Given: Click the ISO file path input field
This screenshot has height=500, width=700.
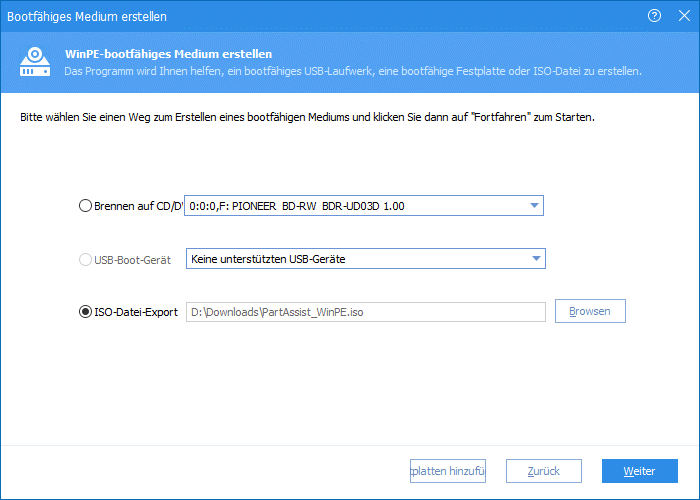Looking at the screenshot, I should pos(365,311).
